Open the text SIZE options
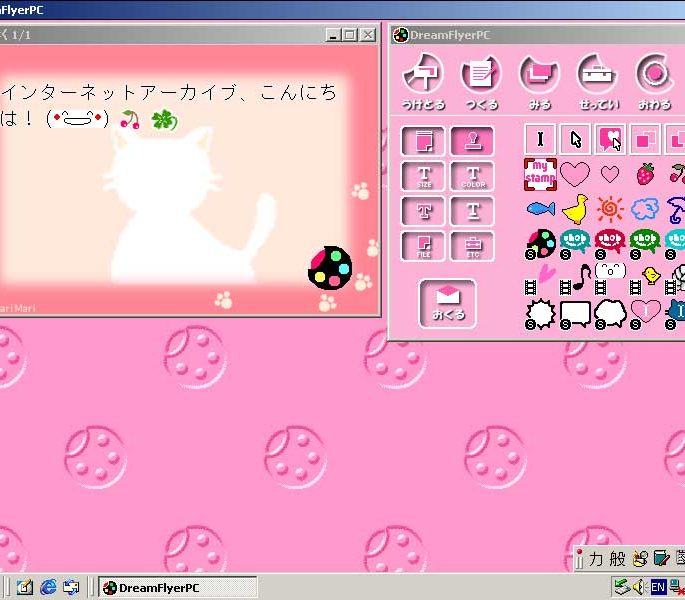685x600 pixels. [x=423, y=177]
